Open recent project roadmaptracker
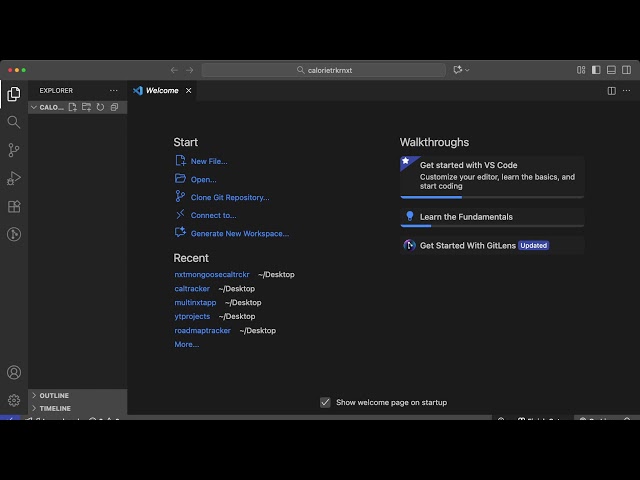This screenshot has height=480, width=640. (x=202, y=330)
